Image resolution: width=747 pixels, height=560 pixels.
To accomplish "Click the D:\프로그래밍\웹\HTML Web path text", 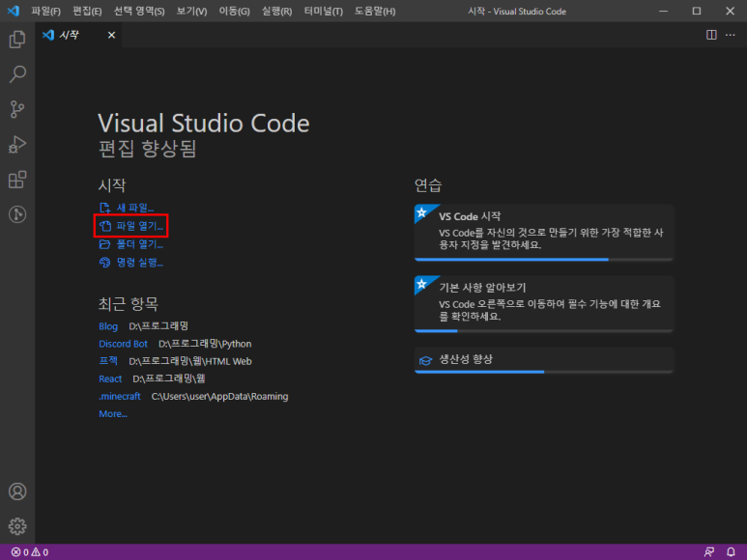I will pos(190,361).
